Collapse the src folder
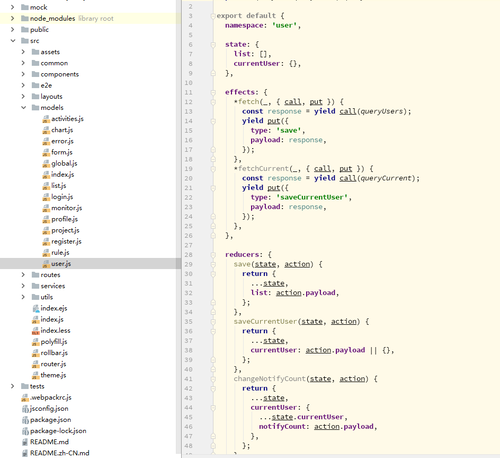This screenshot has height=458, width=500. 13,41
